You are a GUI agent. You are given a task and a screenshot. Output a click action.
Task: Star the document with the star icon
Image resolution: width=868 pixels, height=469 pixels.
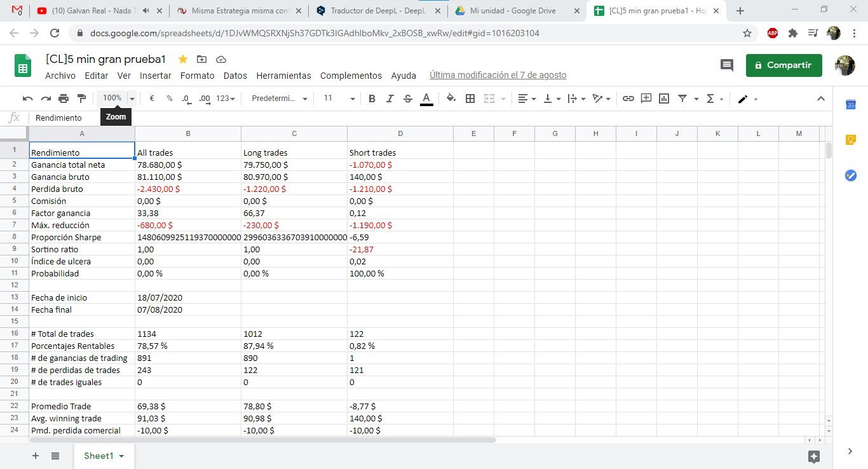[183, 59]
